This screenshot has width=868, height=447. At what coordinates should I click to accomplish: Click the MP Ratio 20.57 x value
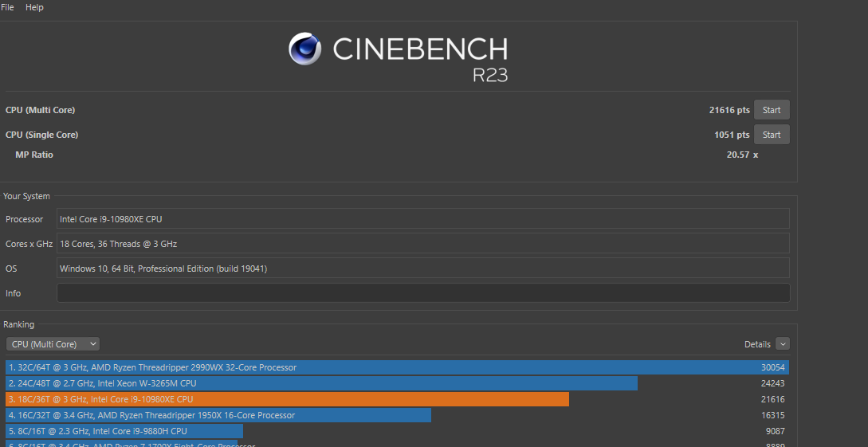tap(741, 155)
